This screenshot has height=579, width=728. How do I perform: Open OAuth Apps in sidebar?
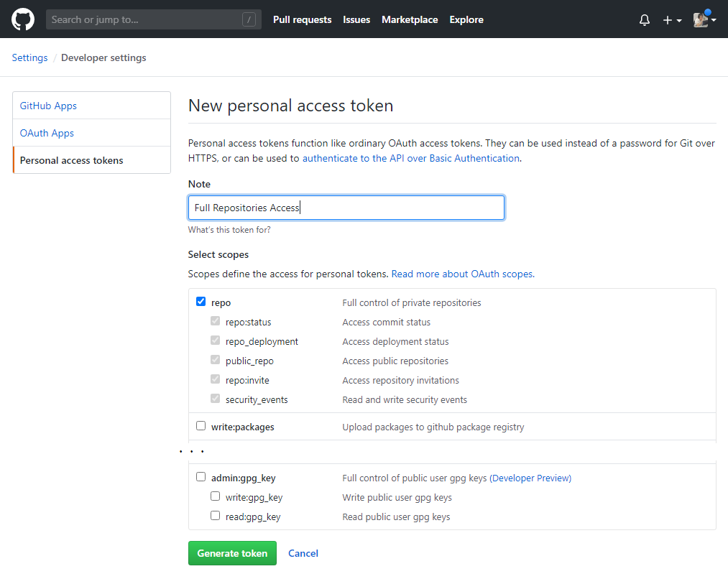[x=47, y=133]
